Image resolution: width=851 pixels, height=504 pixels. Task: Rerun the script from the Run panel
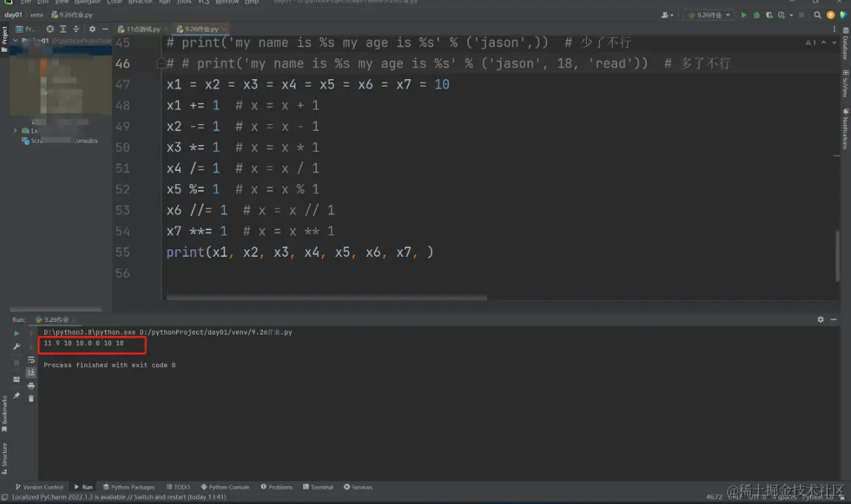[16, 333]
